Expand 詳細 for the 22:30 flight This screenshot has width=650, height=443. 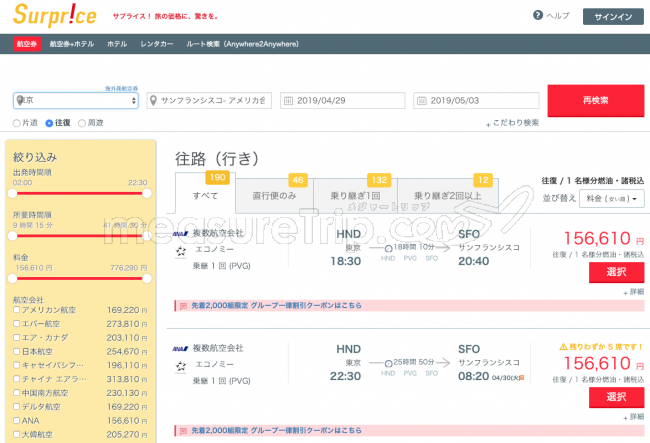click(x=634, y=417)
